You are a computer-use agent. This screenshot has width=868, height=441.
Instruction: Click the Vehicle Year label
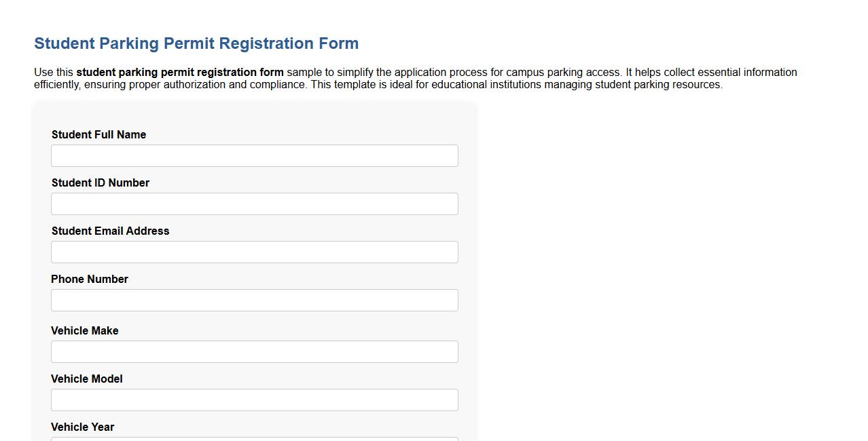coord(82,427)
